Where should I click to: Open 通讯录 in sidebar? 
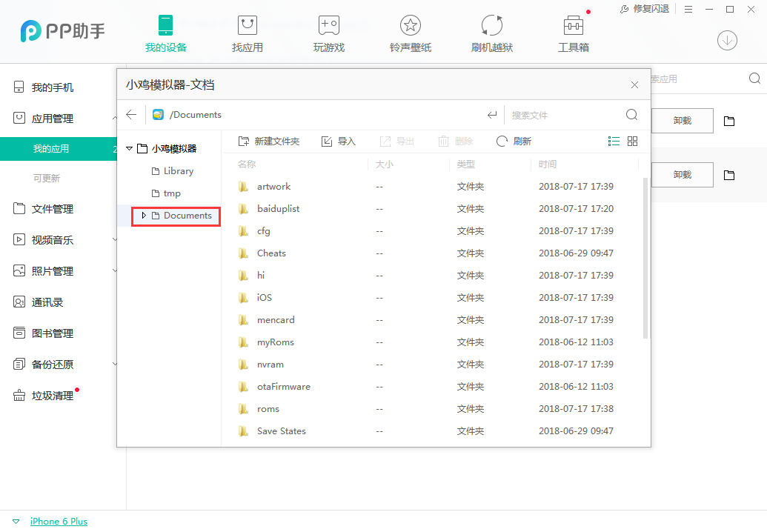(x=47, y=302)
